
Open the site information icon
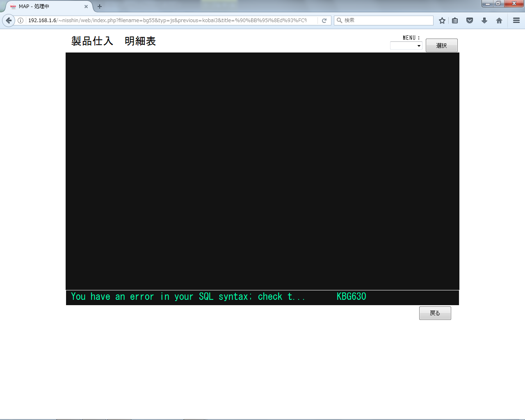(x=21, y=21)
